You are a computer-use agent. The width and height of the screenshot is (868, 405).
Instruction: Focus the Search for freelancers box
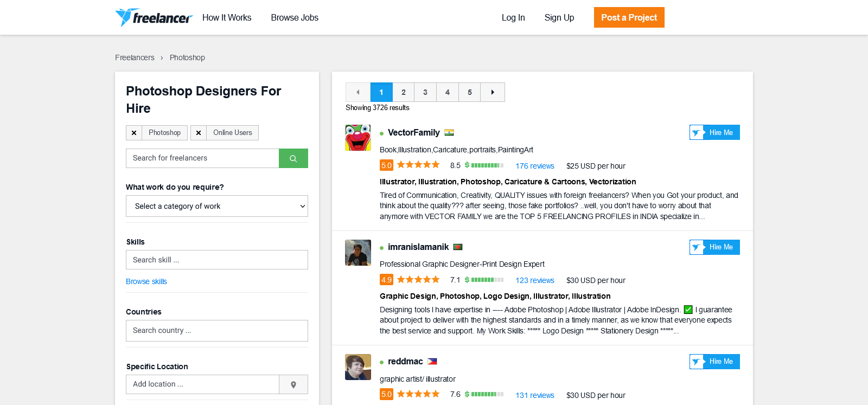pos(202,158)
